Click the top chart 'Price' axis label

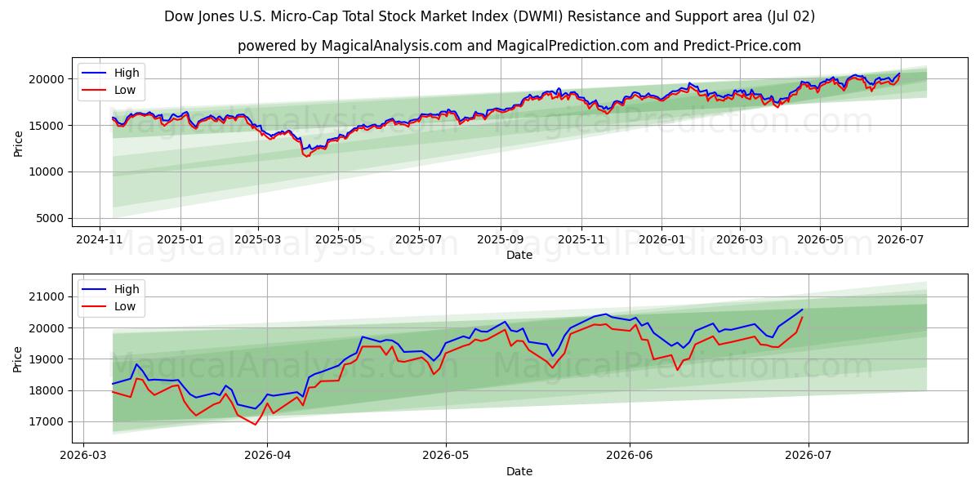(x=18, y=143)
